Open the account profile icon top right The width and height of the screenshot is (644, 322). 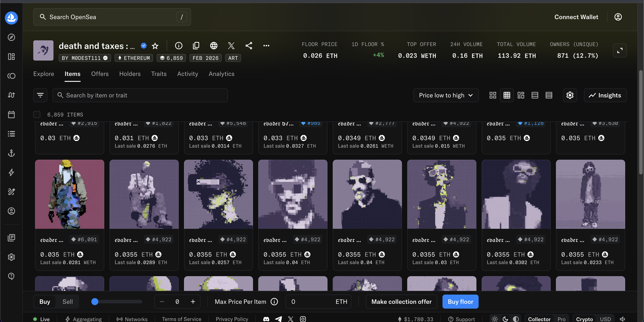point(618,17)
